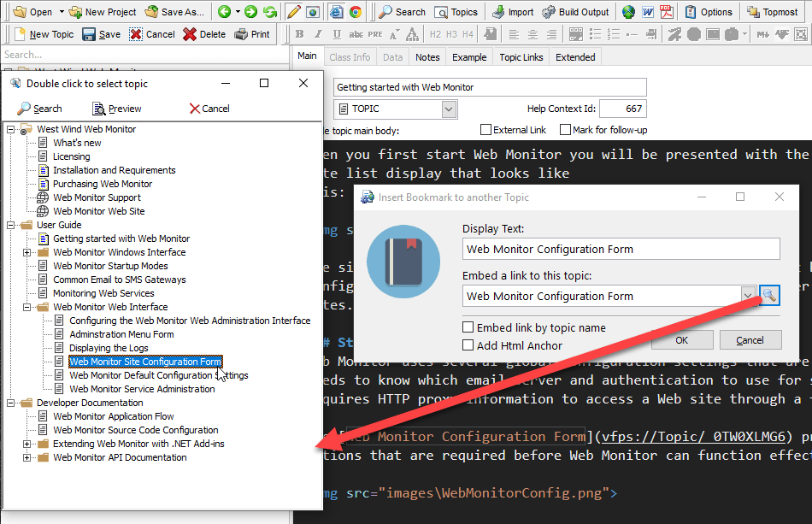Select Internet Explorer viewer icon

click(x=336, y=11)
